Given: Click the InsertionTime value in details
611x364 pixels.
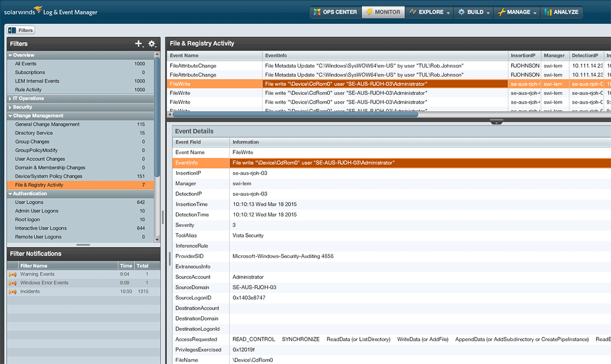Looking at the screenshot, I should [x=264, y=204].
